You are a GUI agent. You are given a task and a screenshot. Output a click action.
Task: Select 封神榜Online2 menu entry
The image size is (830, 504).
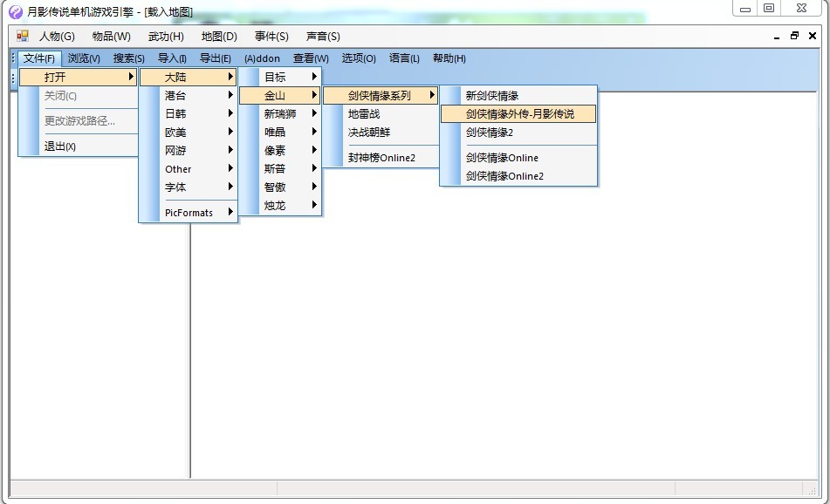pyautogui.click(x=380, y=158)
